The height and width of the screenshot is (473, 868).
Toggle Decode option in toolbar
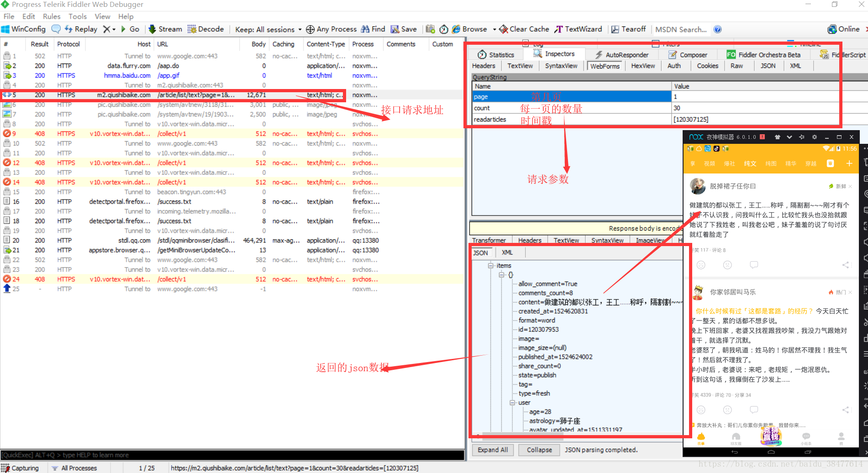205,29
